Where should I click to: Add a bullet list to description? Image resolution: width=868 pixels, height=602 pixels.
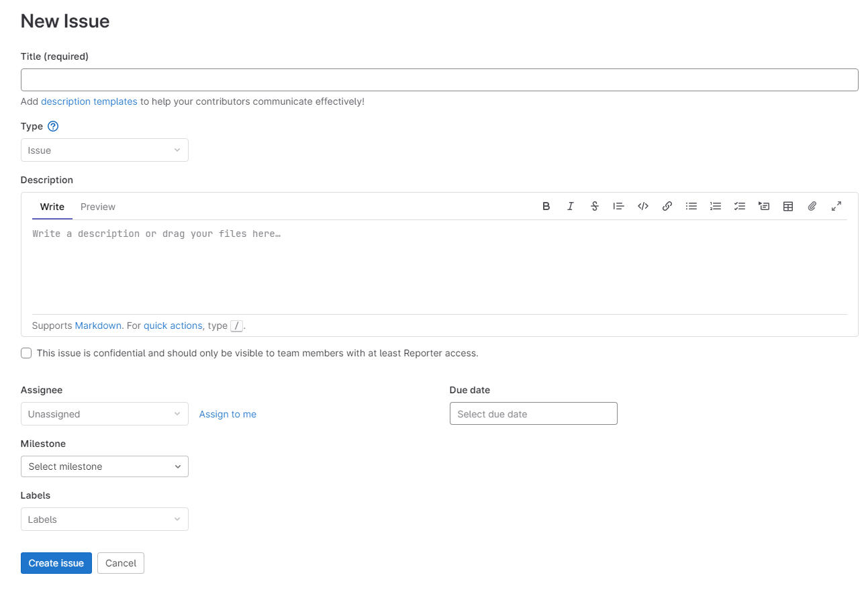pos(691,207)
